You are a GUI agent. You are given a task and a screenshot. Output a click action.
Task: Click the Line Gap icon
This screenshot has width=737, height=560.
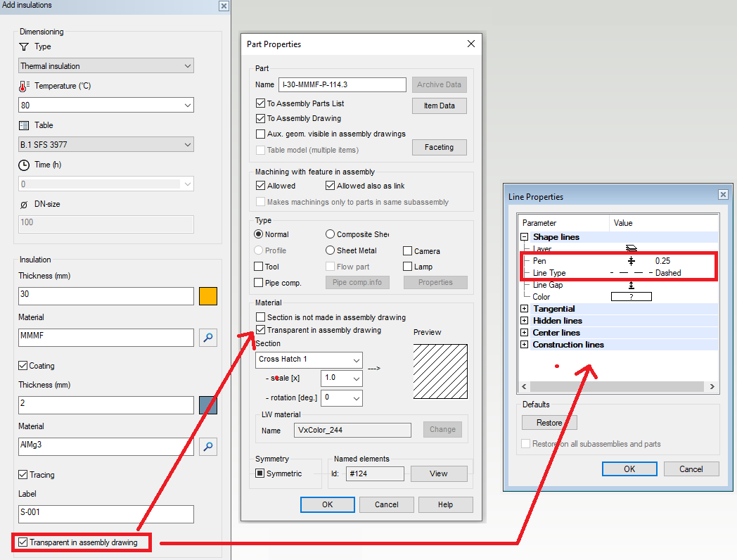631,285
